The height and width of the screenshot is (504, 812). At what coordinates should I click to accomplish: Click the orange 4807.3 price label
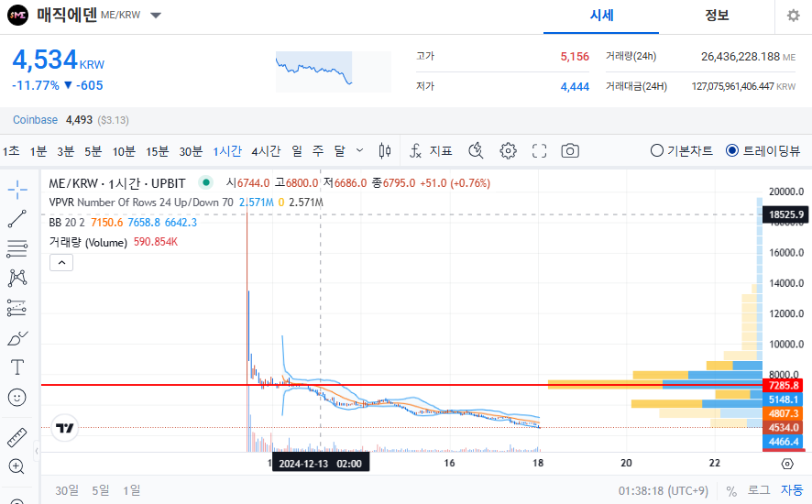tap(783, 413)
